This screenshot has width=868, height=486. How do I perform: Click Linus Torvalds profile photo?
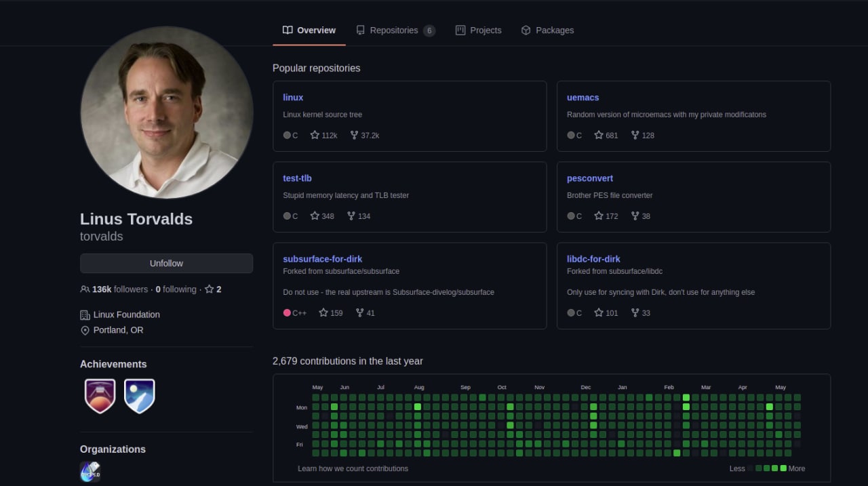point(167,113)
